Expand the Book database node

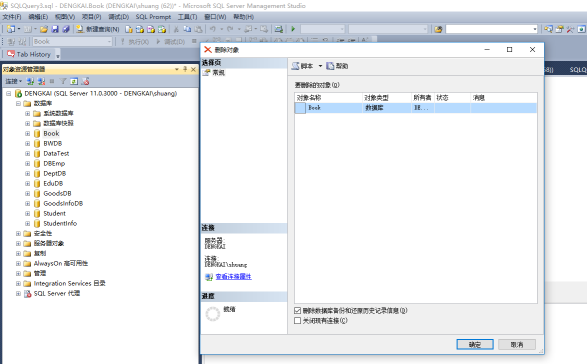click(x=27, y=133)
